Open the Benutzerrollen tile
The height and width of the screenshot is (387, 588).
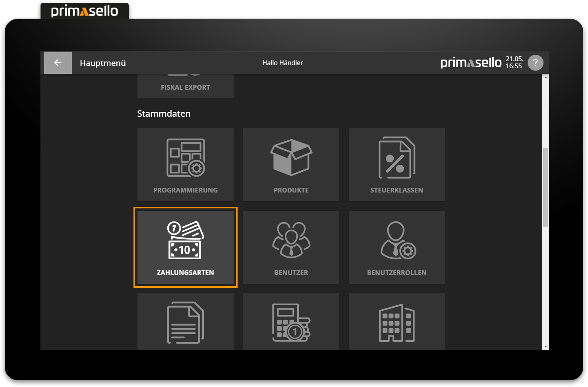pyautogui.click(x=397, y=247)
